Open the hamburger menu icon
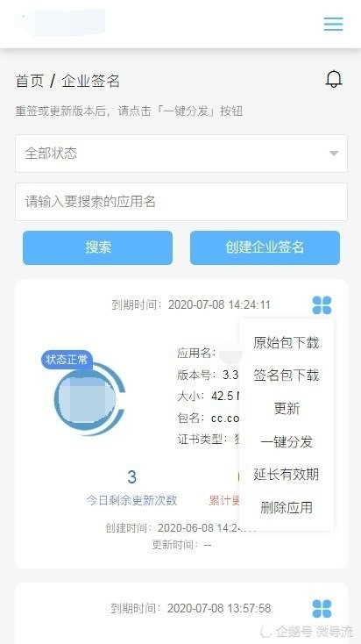Screen dimensions: 361x644 click(x=333, y=24)
